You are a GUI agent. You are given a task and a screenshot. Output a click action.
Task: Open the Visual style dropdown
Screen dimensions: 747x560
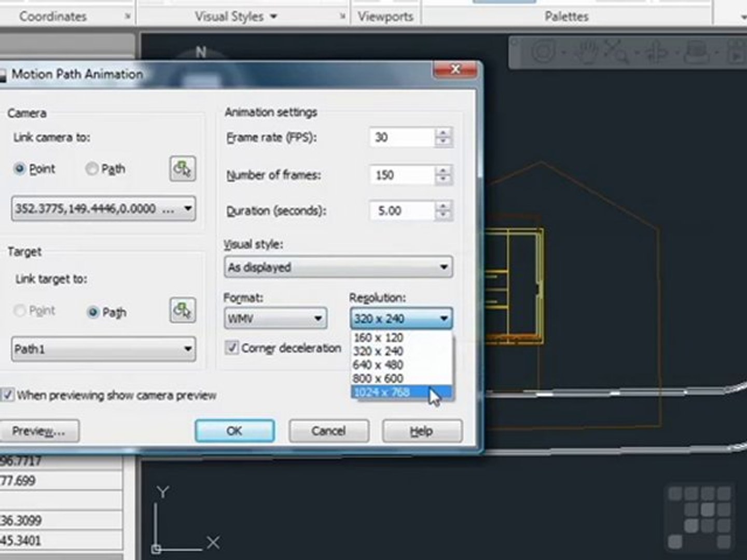(338, 267)
